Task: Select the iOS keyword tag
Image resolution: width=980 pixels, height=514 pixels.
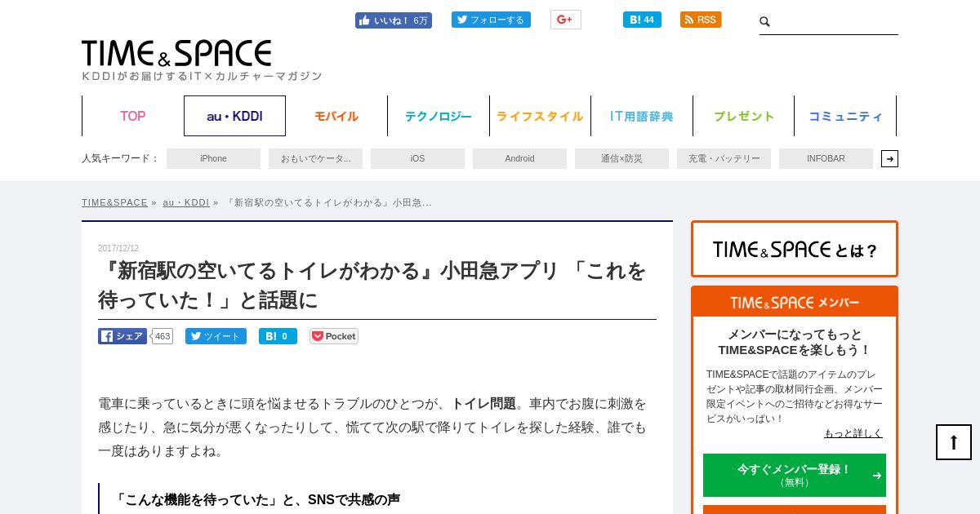Action: point(417,158)
